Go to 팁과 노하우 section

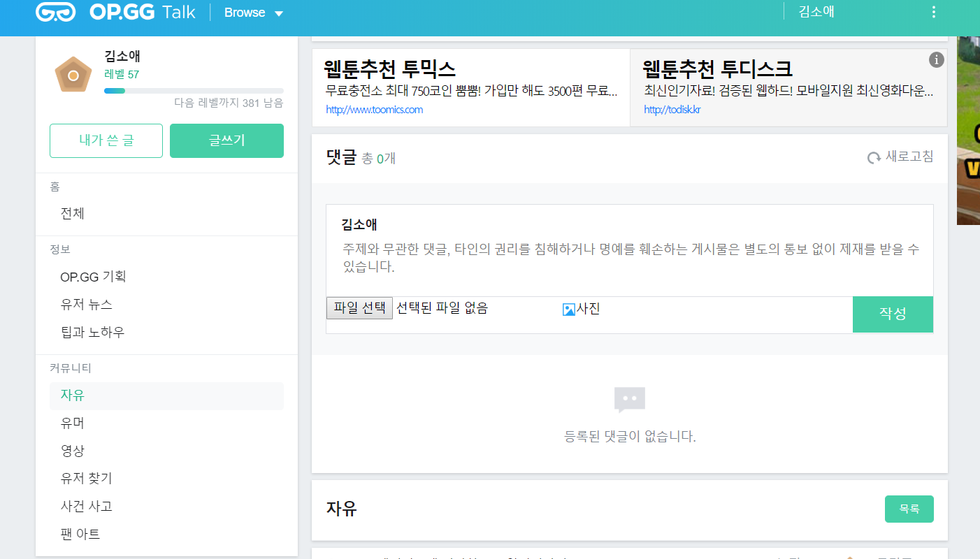(x=92, y=332)
